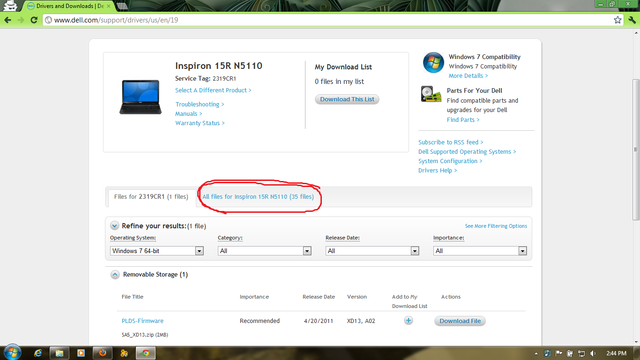Click the Recommended importance value

[x=260, y=321]
